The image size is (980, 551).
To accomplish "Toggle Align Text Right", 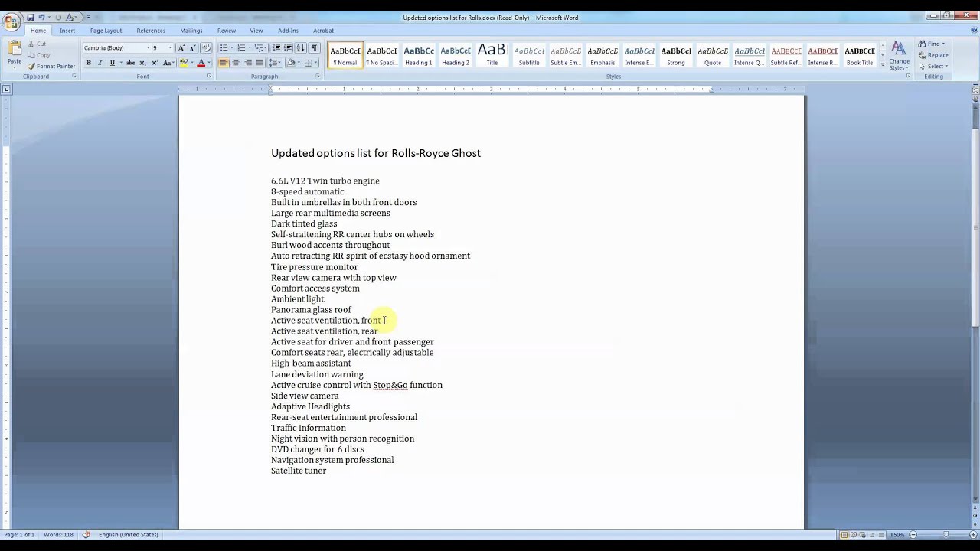I will [x=247, y=63].
